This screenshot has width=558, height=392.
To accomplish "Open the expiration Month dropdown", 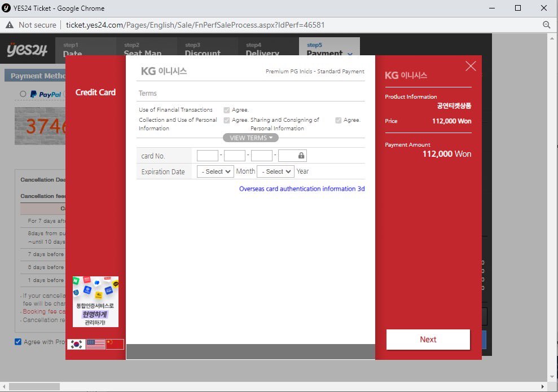I will pyautogui.click(x=216, y=171).
